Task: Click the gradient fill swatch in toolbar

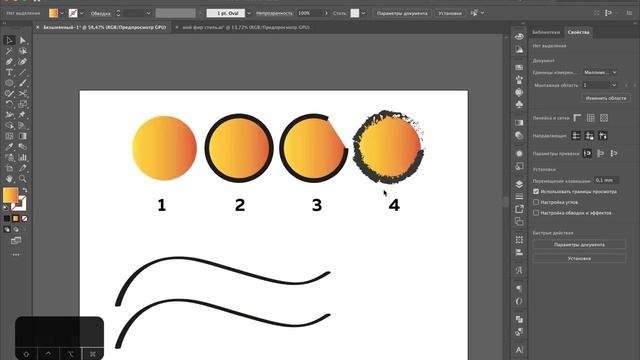Action: (10, 195)
